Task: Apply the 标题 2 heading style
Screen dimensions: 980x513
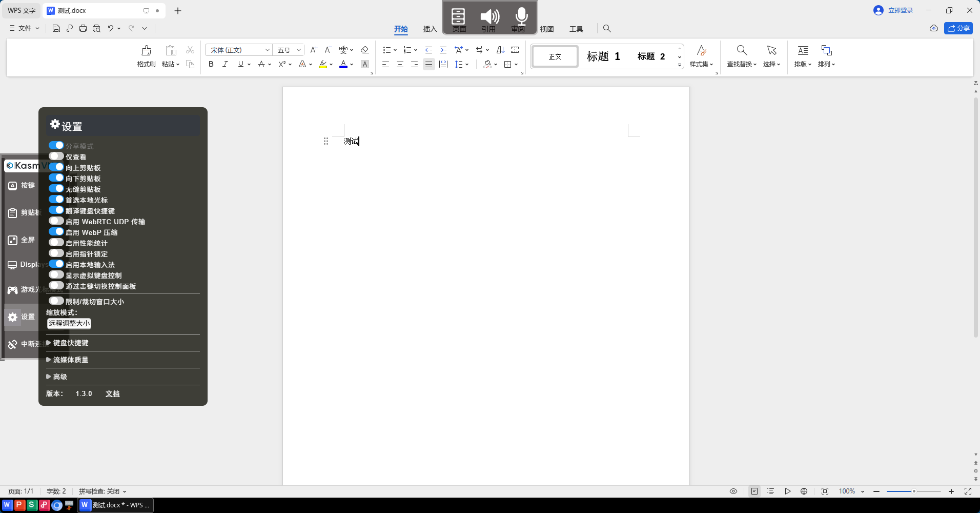Action: click(651, 56)
